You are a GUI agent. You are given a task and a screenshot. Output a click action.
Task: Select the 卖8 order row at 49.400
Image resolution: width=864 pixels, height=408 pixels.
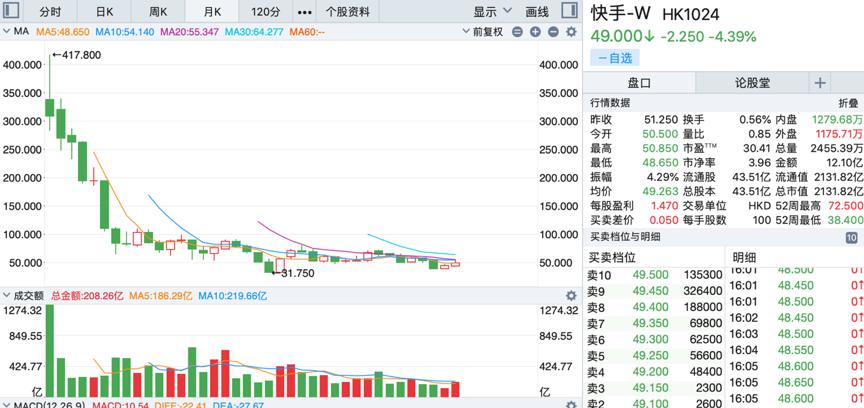point(655,307)
